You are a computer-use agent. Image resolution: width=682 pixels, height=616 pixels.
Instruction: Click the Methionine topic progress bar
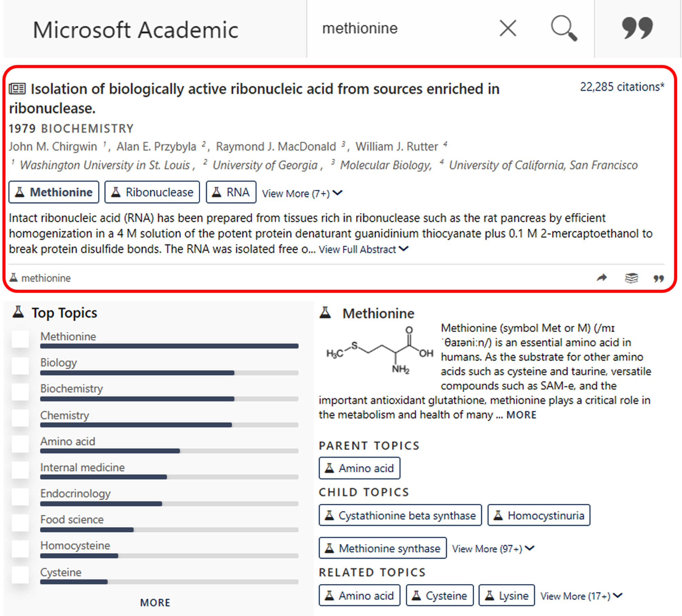[169, 346]
